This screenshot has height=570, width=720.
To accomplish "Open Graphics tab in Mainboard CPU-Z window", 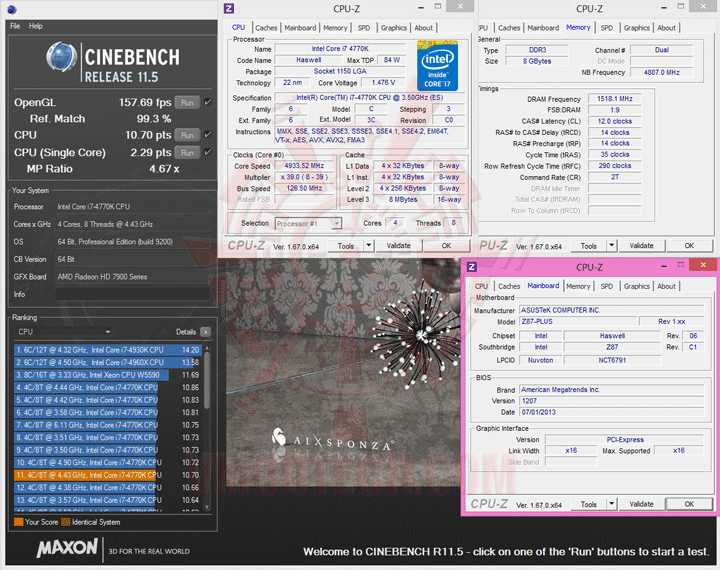I will pyautogui.click(x=636, y=286).
